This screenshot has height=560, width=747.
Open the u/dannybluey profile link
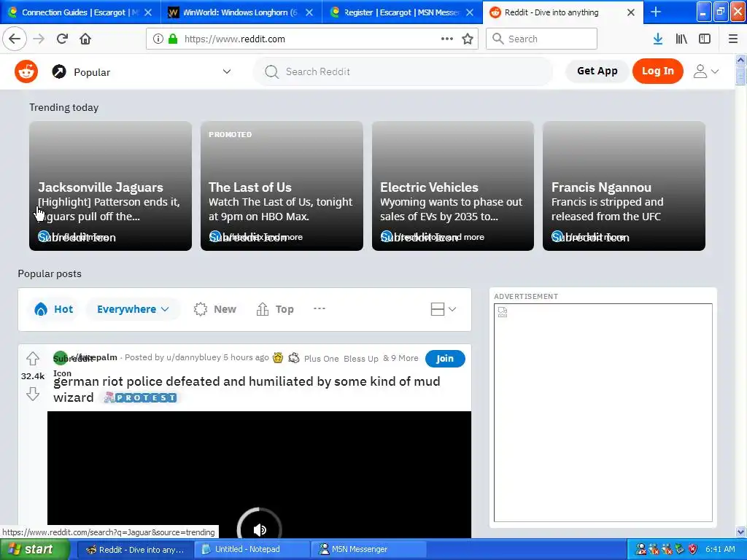coord(193,357)
